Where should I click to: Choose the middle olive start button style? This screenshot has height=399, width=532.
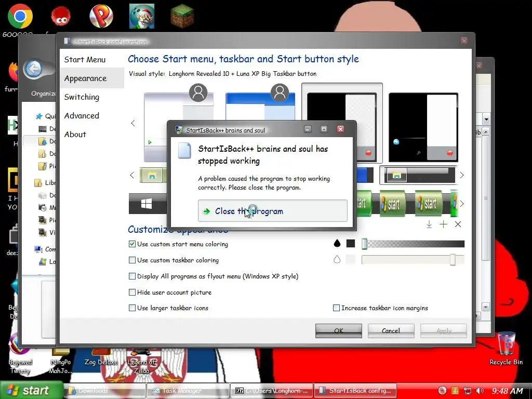pyautogui.click(x=392, y=204)
